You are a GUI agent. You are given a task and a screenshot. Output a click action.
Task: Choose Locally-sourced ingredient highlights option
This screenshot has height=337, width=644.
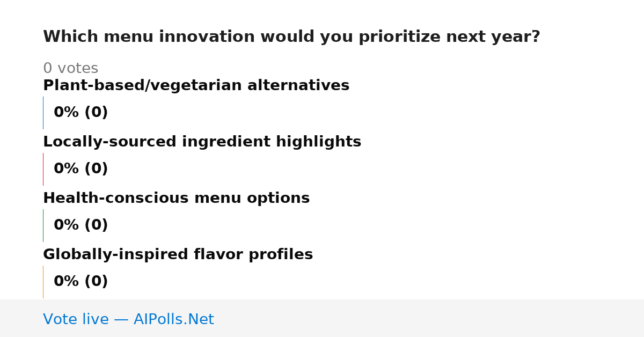pos(202,142)
